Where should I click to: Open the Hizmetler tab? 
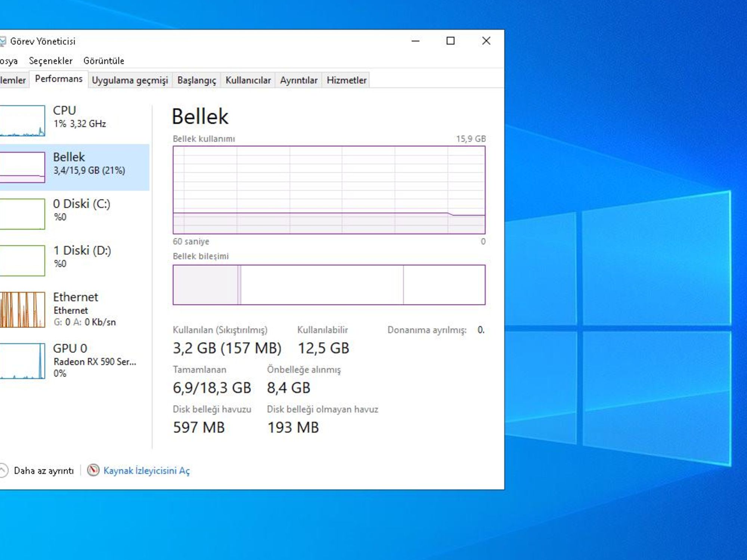(346, 80)
